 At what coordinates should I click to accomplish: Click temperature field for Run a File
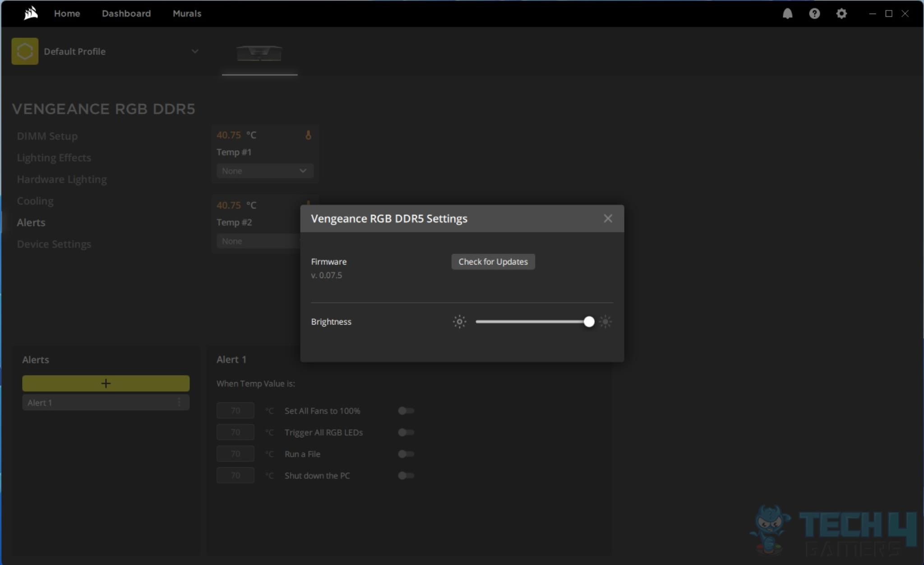click(236, 454)
